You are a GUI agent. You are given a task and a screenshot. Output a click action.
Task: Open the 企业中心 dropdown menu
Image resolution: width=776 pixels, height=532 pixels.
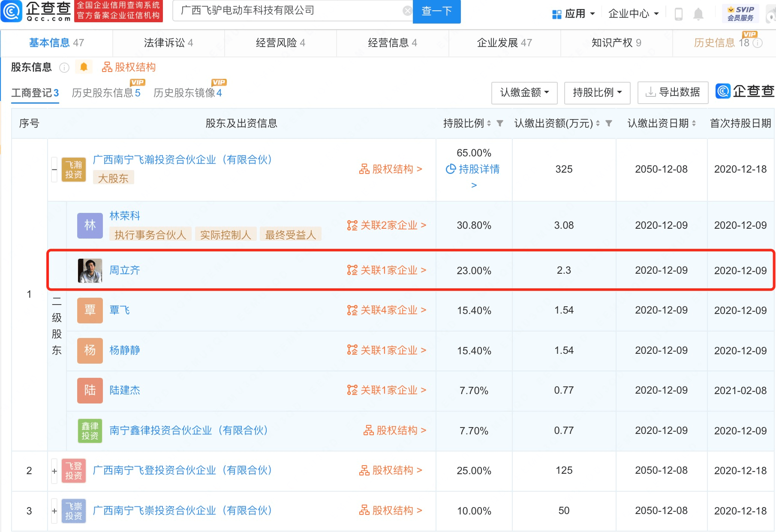634,14
